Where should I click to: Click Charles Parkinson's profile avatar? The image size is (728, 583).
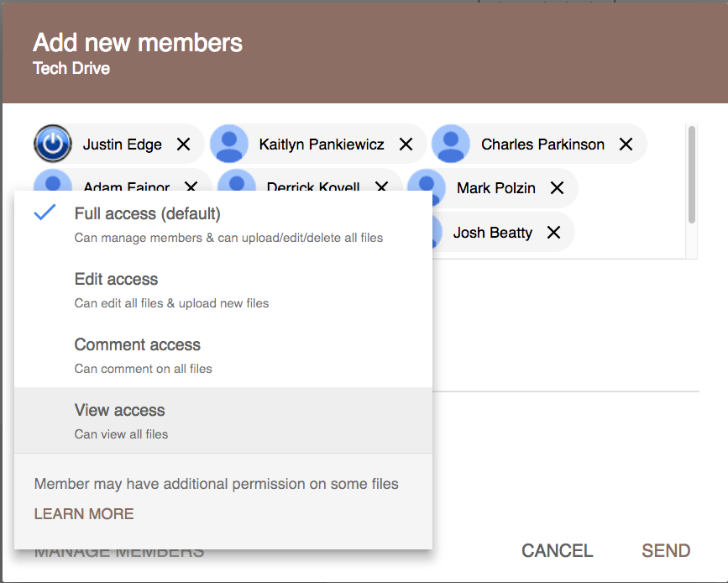tap(451, 144)
